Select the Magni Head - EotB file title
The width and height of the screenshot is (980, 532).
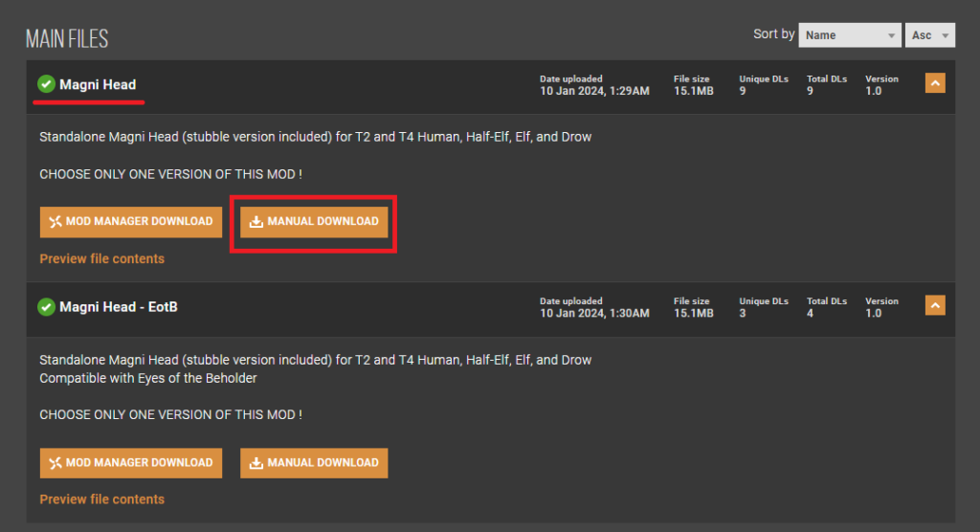tap(119, 307)
